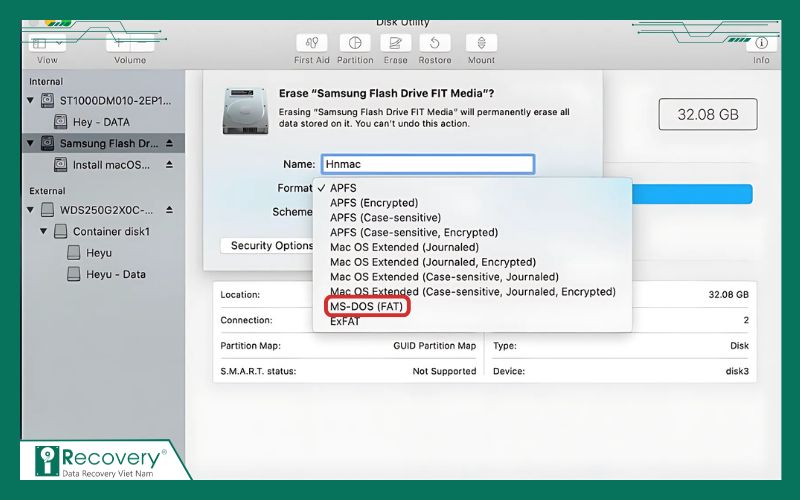
Task: Choose MS-DOS (FAT) format option
Action: [366, 306]
